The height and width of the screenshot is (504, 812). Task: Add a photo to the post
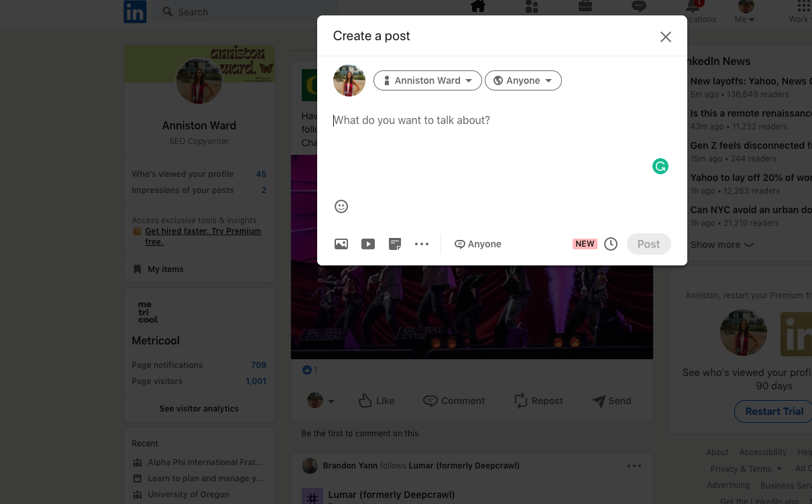341,244
